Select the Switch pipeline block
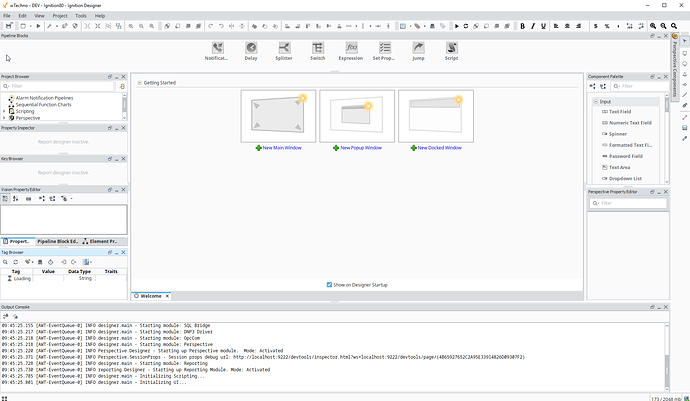This screenshot has height=401, width=690. point(317,51)
